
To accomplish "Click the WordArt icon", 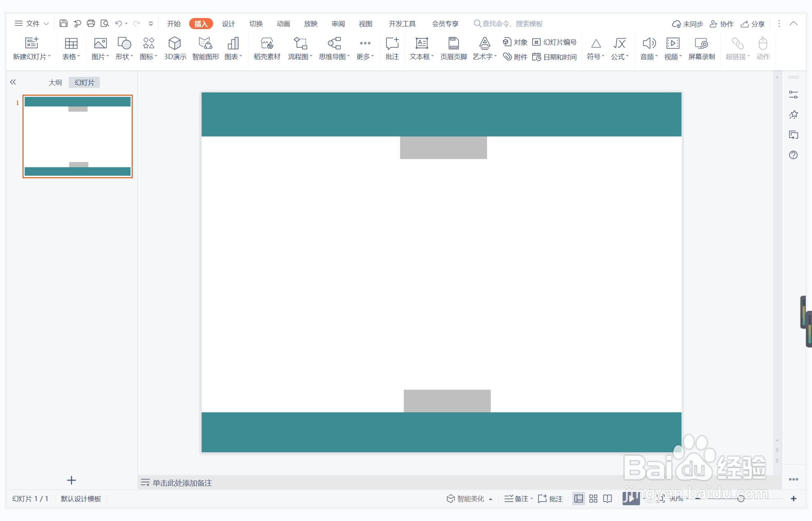I will point(485,43).
